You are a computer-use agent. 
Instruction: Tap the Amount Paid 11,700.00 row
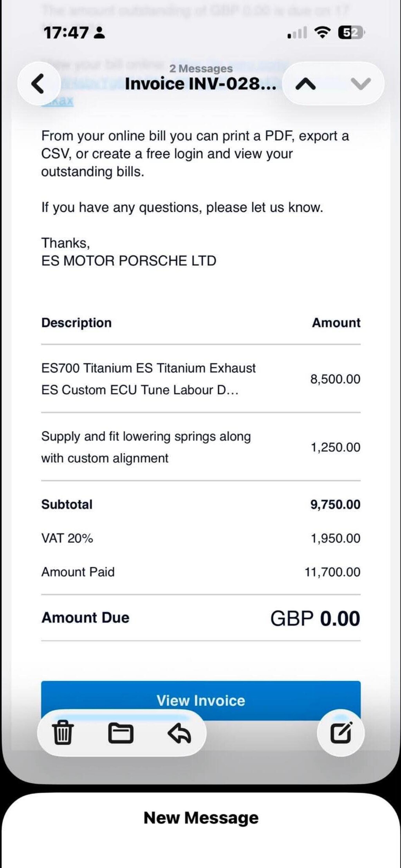click(x=201, y=572)
